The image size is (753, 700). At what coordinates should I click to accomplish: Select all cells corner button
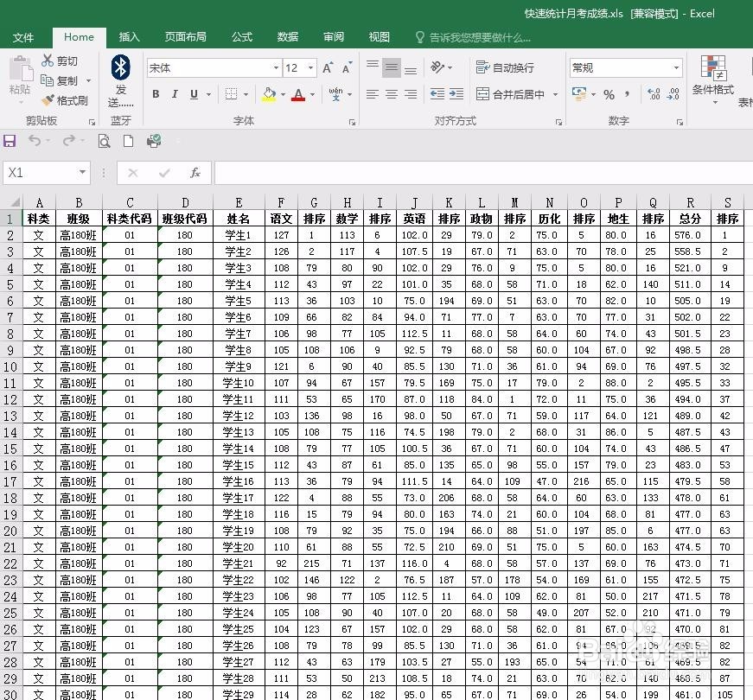(11, 202)
